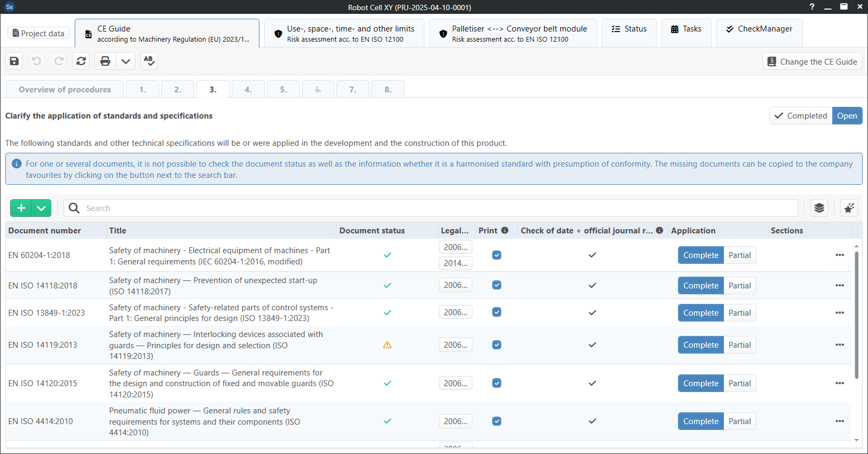The image size is (868, 454).
Task: Open Use-, space-, time- and other limits tab
Action: (344, 33)
